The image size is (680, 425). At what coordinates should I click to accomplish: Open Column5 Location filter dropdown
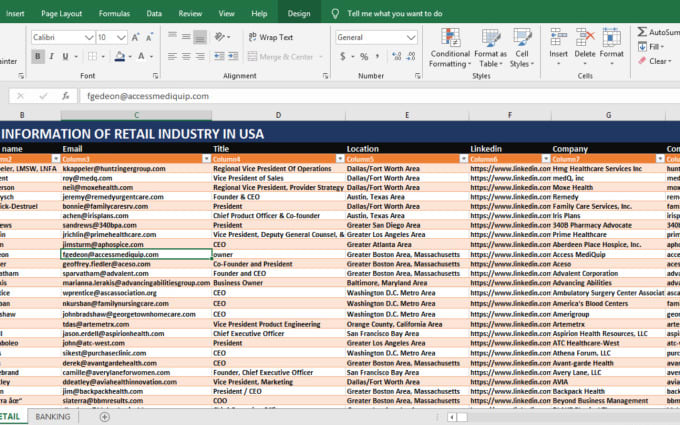pyautogui.click(x=464, y=159)
